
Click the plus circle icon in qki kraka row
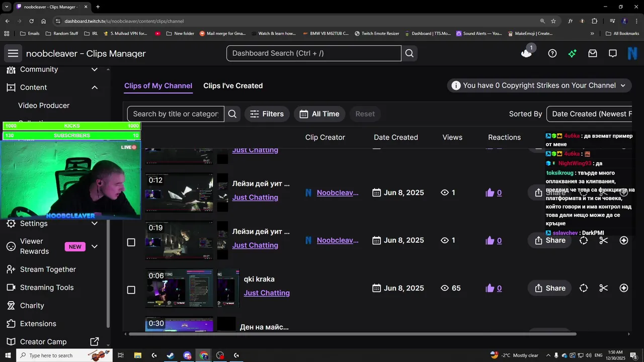tap(624, 288)
